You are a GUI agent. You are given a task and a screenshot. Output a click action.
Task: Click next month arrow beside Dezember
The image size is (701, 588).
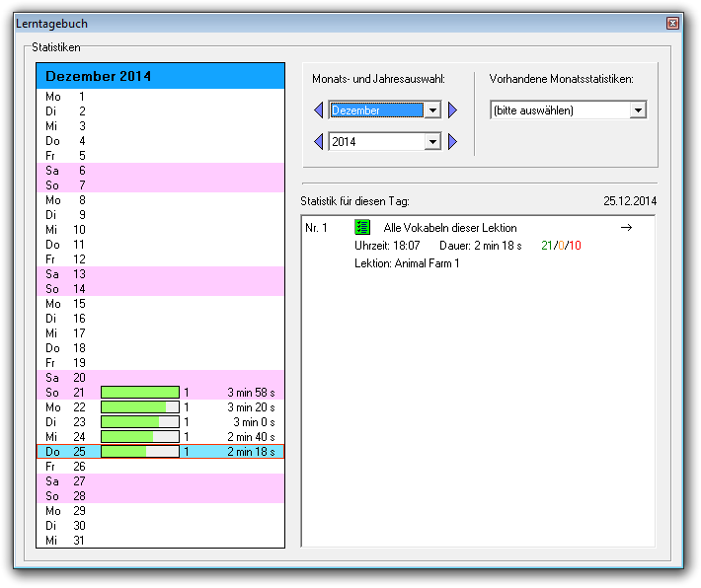point(452,110)
